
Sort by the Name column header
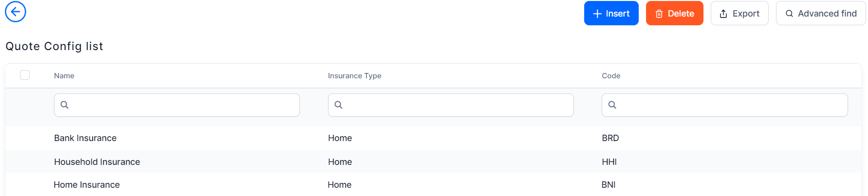pos(64,76)
